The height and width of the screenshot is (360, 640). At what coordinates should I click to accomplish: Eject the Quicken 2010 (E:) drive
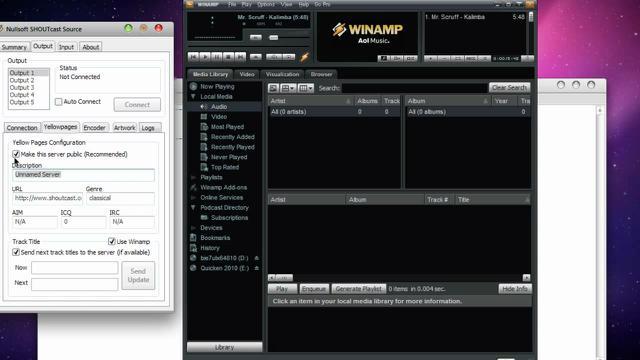[257, 268]
